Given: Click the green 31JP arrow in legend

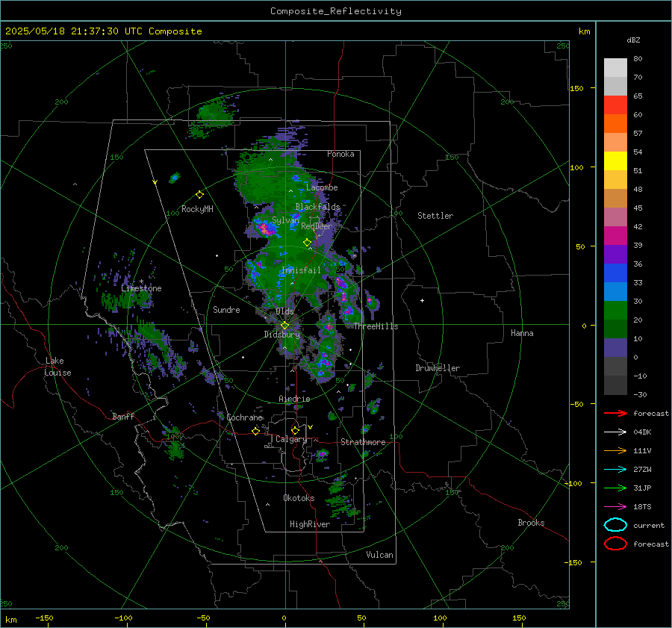Looking at the screenshot, I should pyautogui.click(x=615, y=488).
